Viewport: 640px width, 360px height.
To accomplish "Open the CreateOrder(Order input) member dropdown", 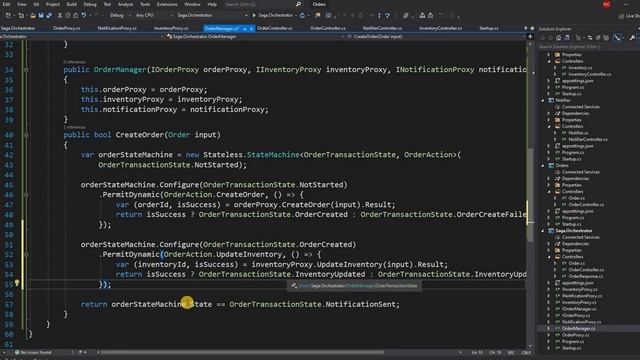I will click(436, 36).
